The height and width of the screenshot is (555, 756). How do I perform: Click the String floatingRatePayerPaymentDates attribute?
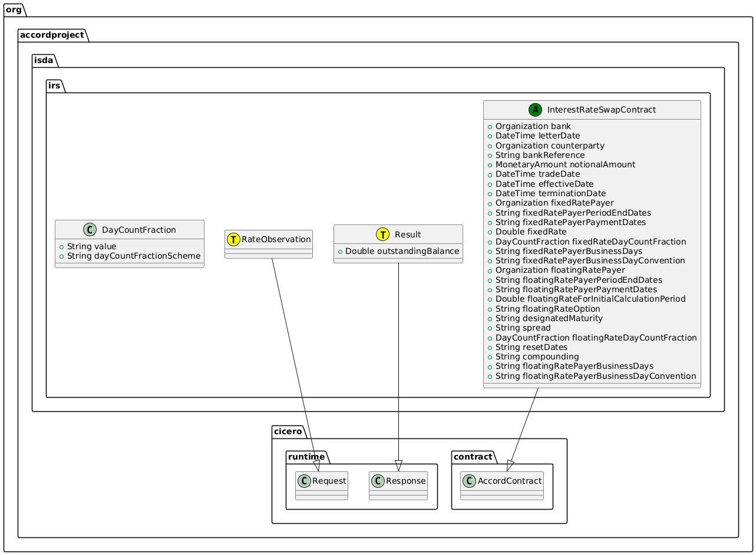pos(576,289)
